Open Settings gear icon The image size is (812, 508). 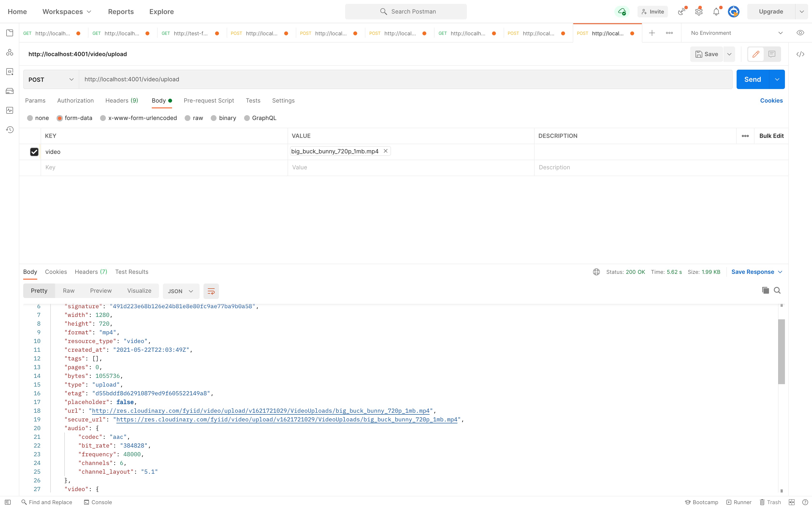coord(699,12)
